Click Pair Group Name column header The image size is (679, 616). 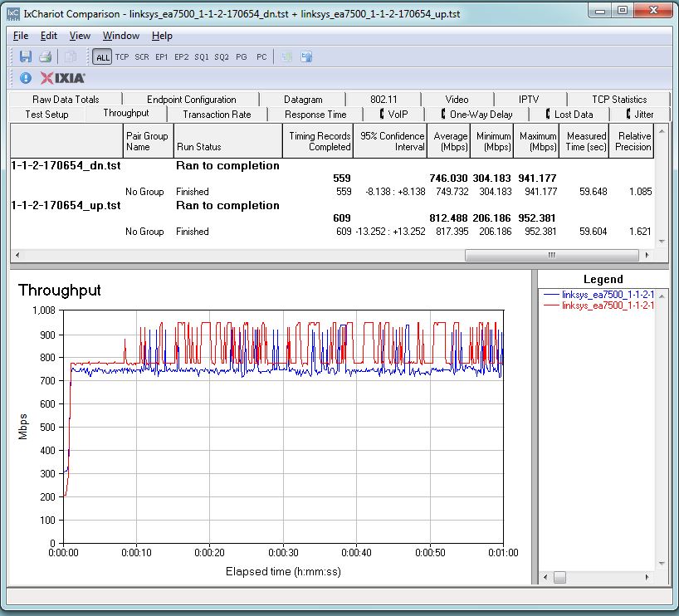pos(148,141)
